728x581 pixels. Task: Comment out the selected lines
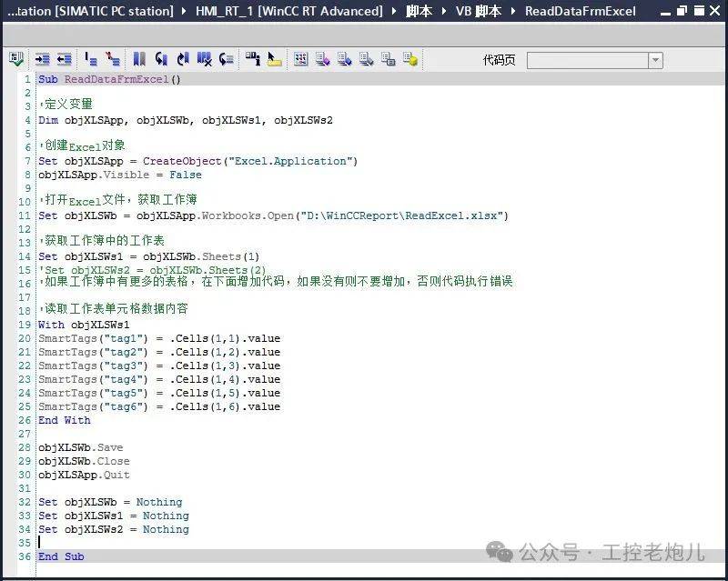(x=91, y=59)
